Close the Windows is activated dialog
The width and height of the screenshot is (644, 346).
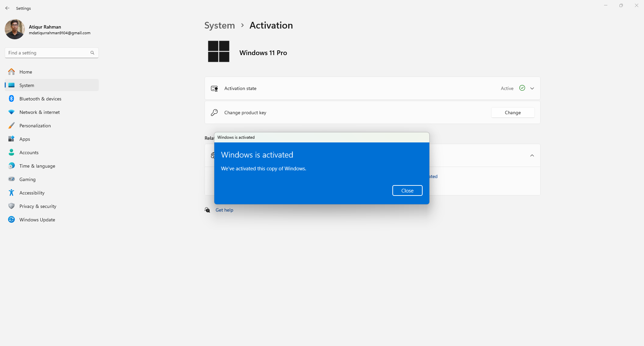(407, 190)
